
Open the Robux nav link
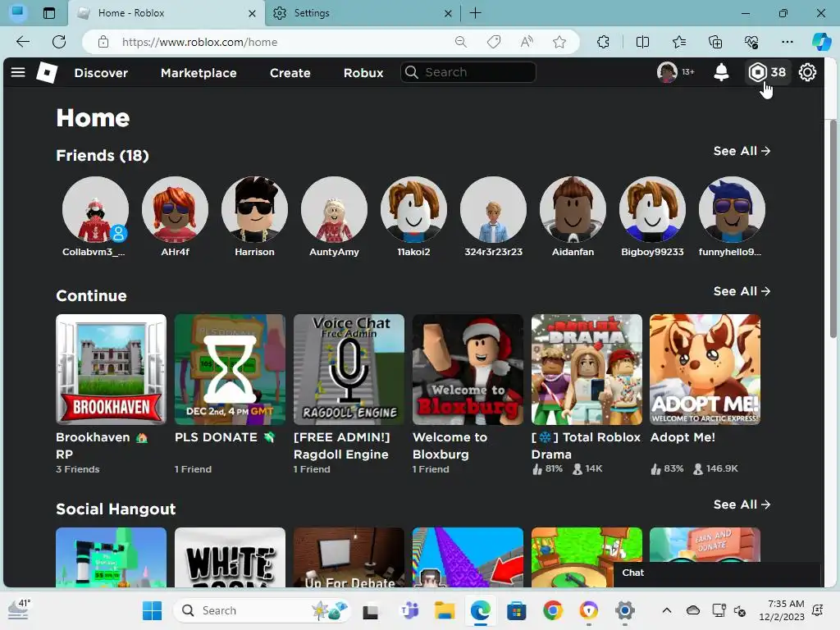coord(363,73)
